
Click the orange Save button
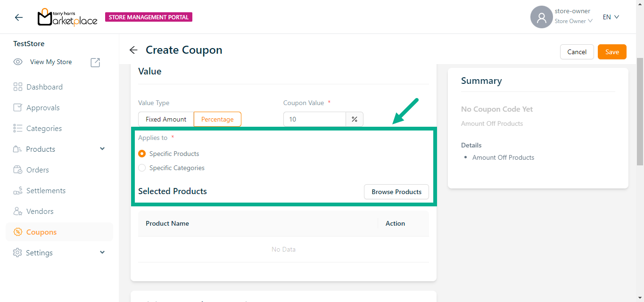click(x=612, y=52)
